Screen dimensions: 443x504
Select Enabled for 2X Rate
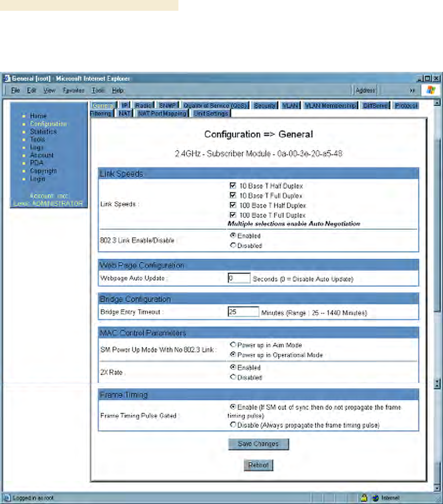coord(233,367)
